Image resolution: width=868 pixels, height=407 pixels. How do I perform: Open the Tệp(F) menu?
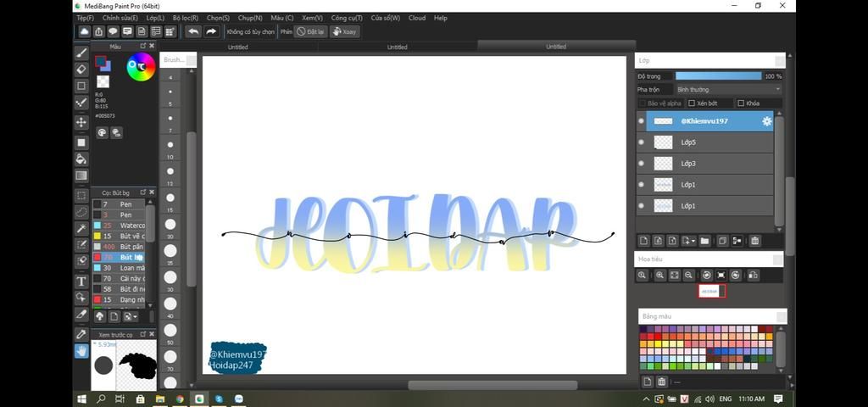tap(86, 19)
